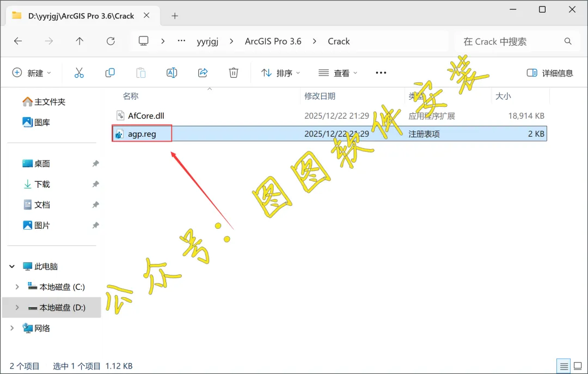The image size is (588, 374).
Task: Open the three-dot more options menu
Action: coord(381,73)
